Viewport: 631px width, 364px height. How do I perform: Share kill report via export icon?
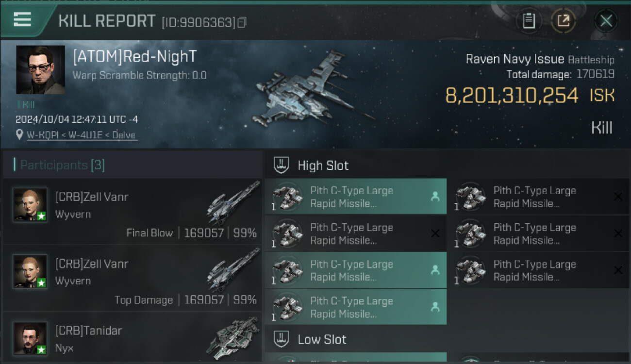(x=564, y=21)
